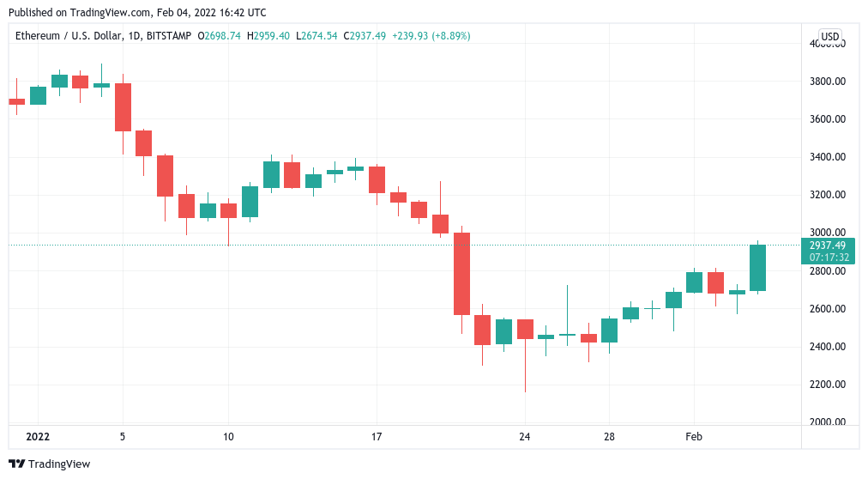Viewport: 868px width, 479px height.
Task: Click the 2400.00 level on price axis
Action: (x=829, y=347)
